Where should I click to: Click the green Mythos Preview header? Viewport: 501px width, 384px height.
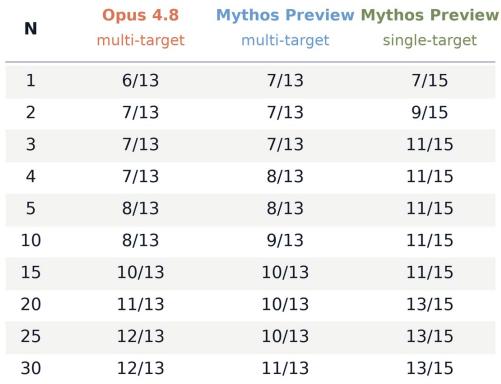(430, 15)
